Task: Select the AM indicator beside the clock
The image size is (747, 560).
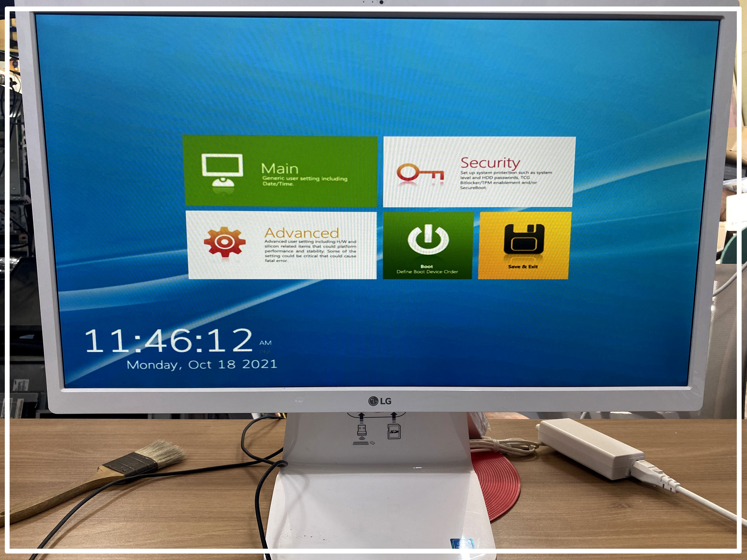Action: [x=265, y=343]
